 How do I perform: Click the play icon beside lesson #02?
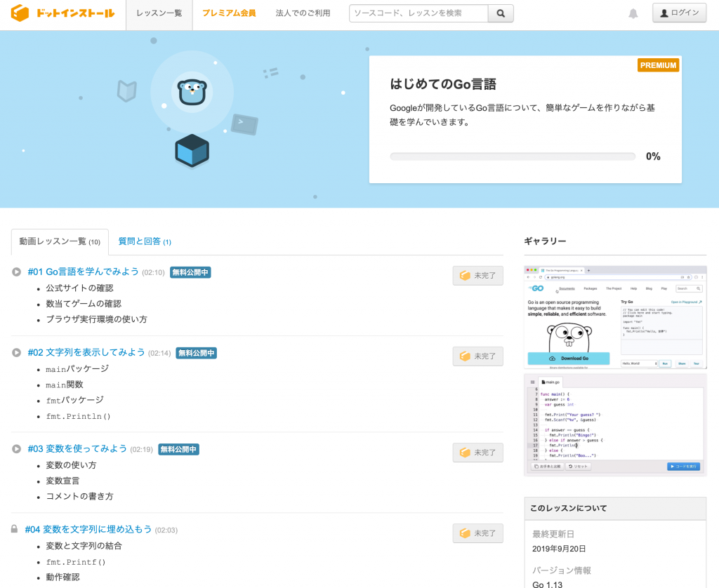17,352
